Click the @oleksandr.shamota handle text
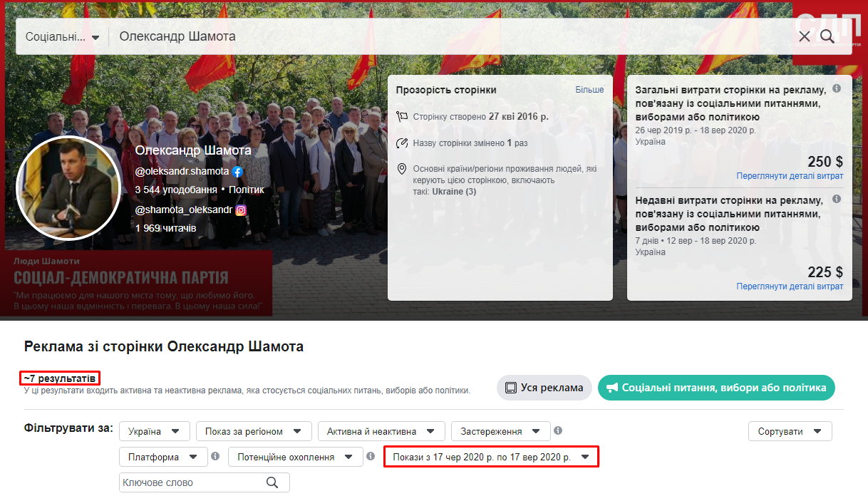This screenshot has width=868, height=496. [x=182, y=172]
